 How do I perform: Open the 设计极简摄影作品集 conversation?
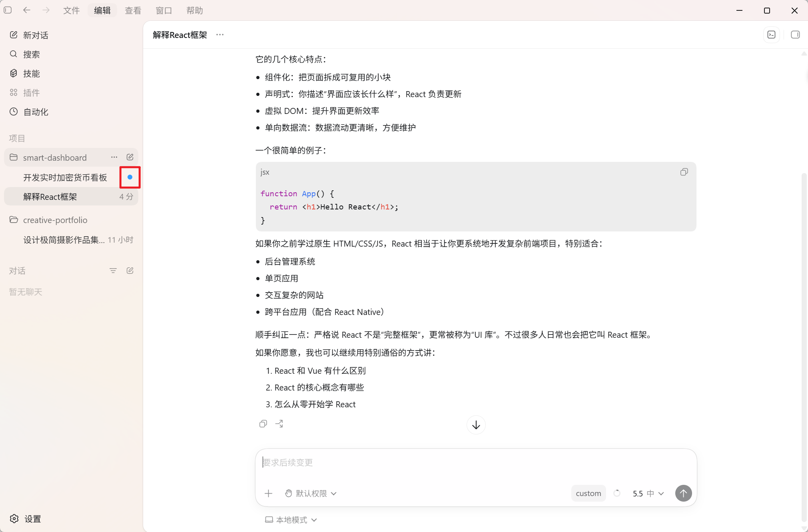point(71,240)
